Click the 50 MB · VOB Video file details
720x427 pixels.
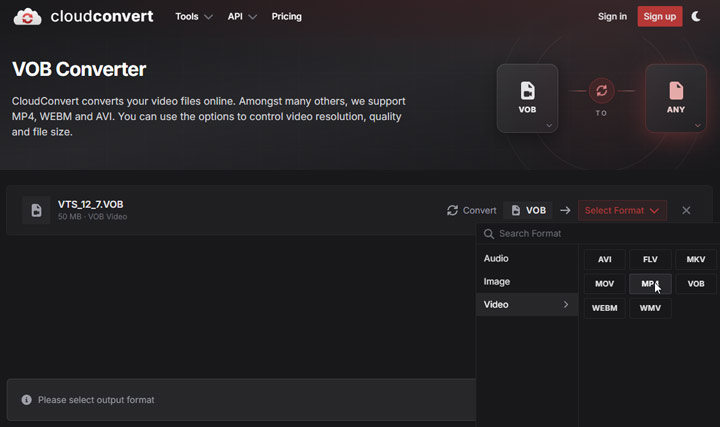pyautogui.click(x=92, y=217)
